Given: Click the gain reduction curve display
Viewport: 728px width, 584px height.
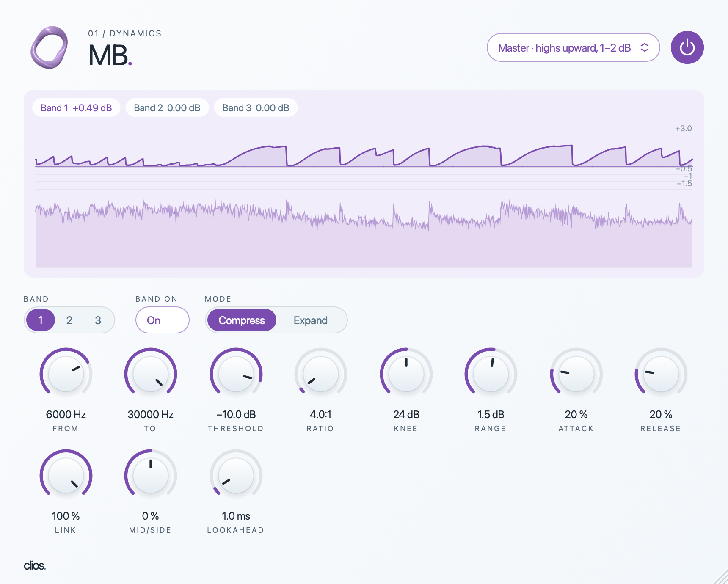Looking at the screenshot, I should coord(364,156).
